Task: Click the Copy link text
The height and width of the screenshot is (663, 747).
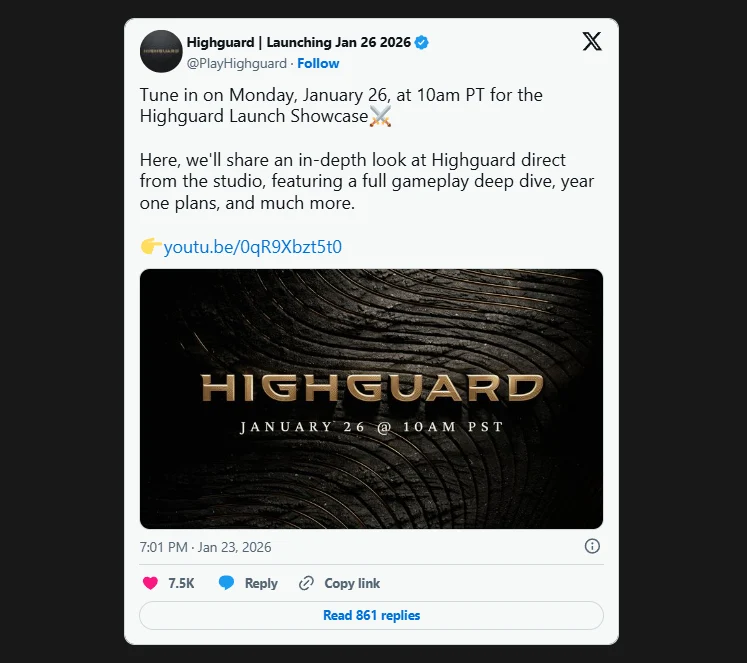Action: [352, 583]
